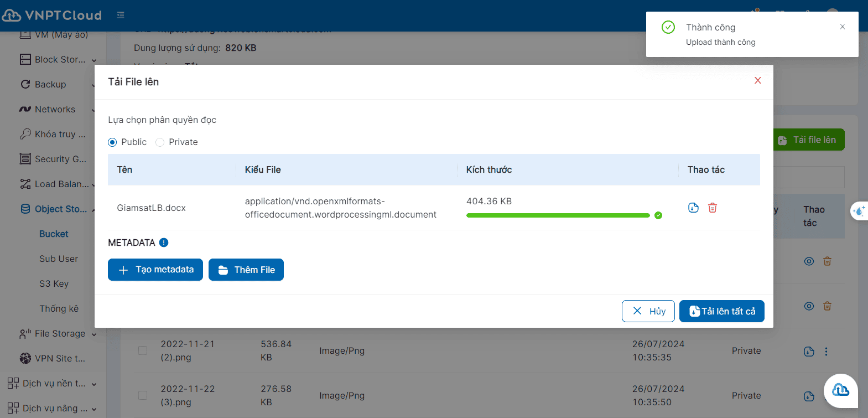Viewport: 868px width, 418px height.
Task: Click the METADATA info icon
Action: tap(164, 242)
